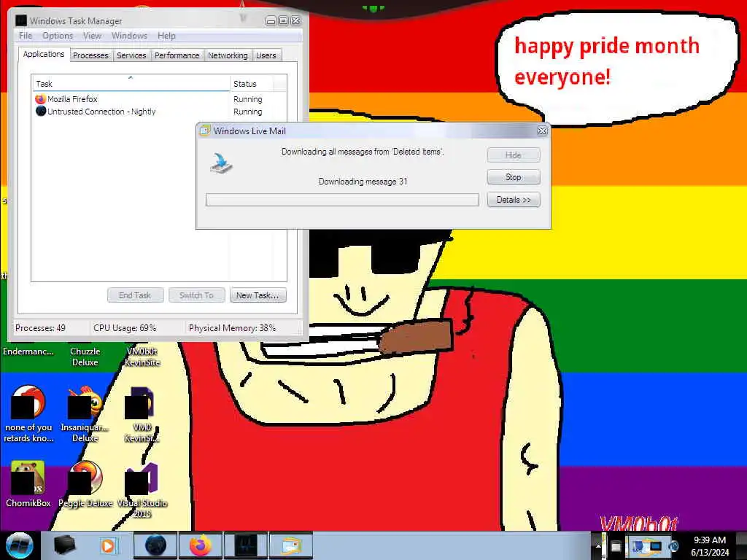Click the Hide button in Live Mail dialog
The image size is (747, 560).
point(514,155)
